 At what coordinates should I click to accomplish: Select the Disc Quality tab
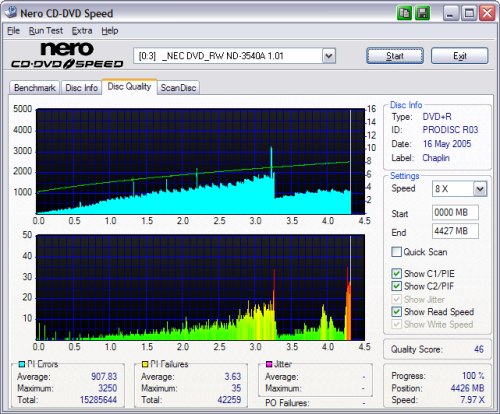[129, 87]
